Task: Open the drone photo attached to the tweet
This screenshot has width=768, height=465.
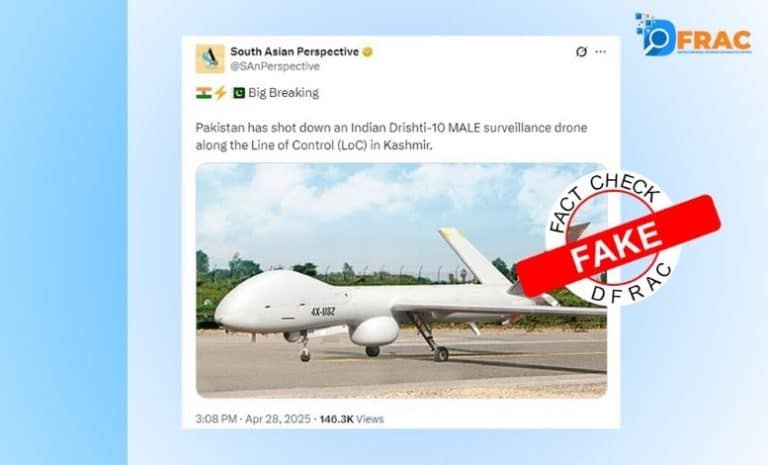Action: tap(401, 280)
